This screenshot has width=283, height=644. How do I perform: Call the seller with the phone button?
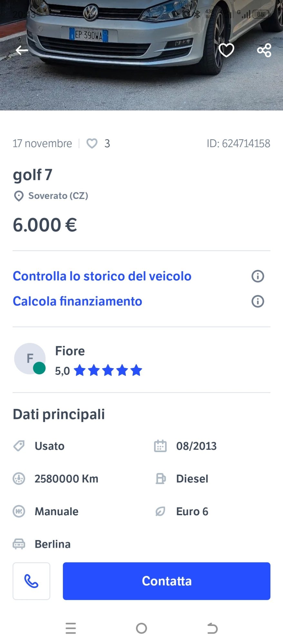31,581
